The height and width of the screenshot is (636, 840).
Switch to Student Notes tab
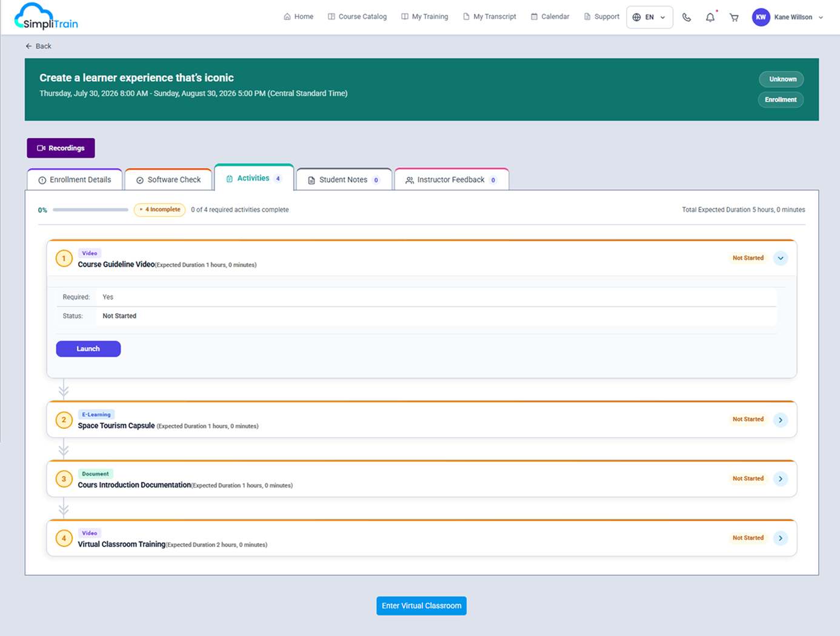point(344,180)
